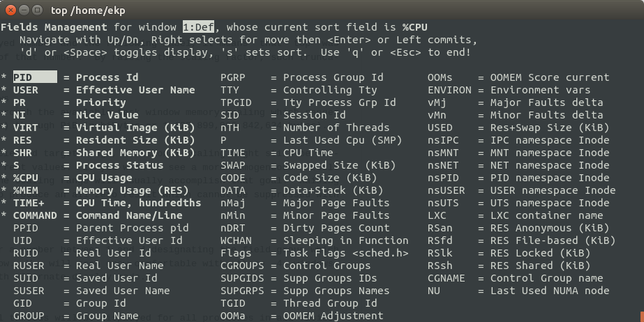Viewport: 644px width, 322px height.
Task: Close the top terminal window
Action: 11,10
